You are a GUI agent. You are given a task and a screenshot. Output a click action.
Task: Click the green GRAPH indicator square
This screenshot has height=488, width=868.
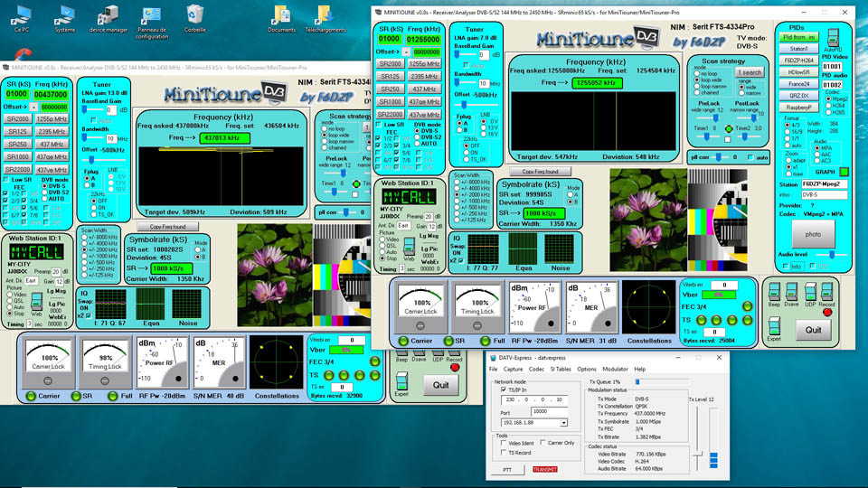(x=844, y=171)
